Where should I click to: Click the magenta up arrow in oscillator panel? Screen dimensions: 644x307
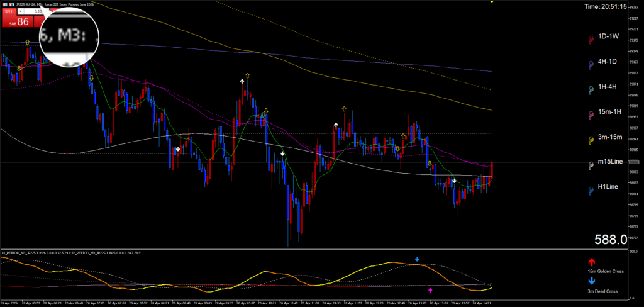pyautogui.click(x=430, y=290)
